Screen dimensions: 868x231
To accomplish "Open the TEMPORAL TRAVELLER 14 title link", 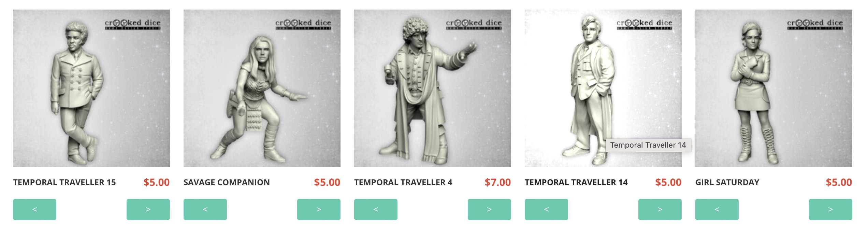I will point(576,182).
